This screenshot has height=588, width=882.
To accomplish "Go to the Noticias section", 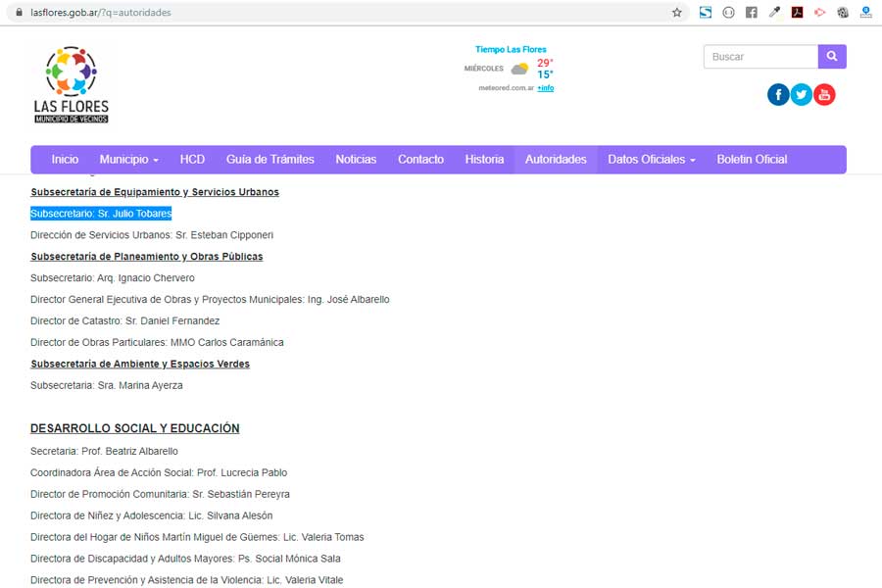I will tap(356, 159).
